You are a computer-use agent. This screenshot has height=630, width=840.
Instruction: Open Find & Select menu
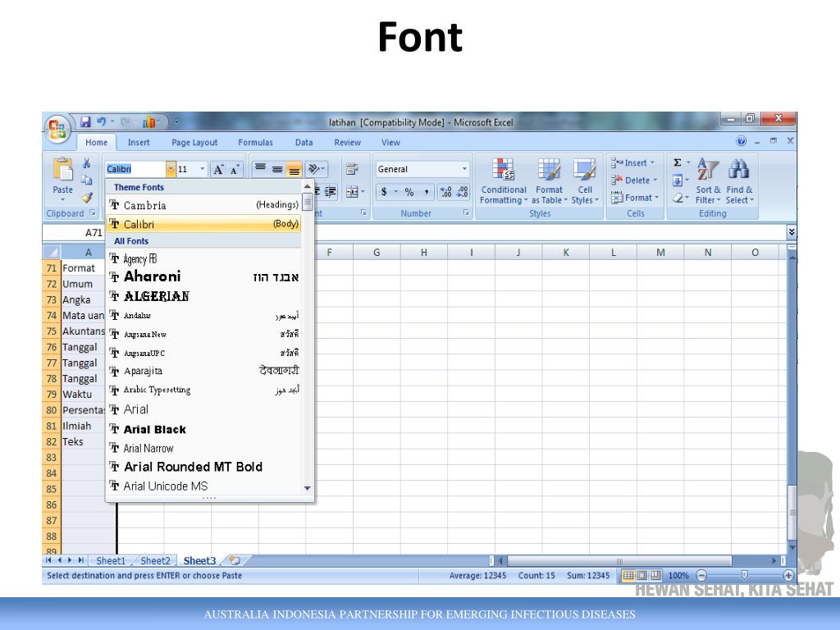(x=739, y=181)
